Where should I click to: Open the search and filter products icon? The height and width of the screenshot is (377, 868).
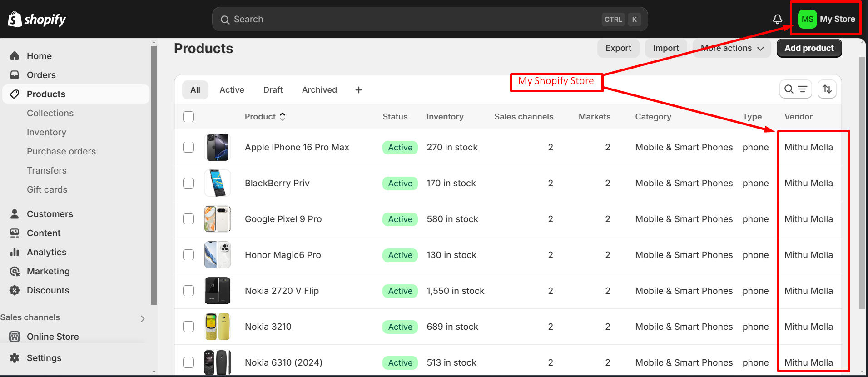coord(795,89)
